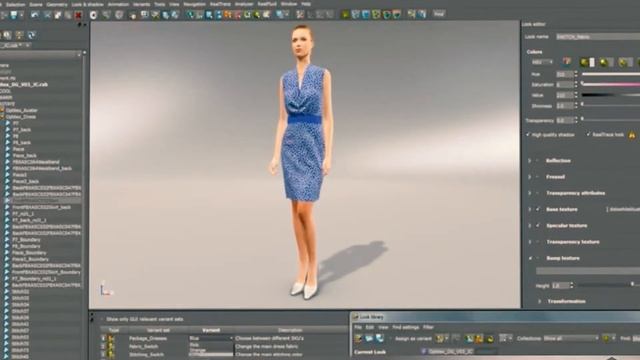
Task: Select the Piece_back item in the scene tree
Action: [x=24, y=156]
